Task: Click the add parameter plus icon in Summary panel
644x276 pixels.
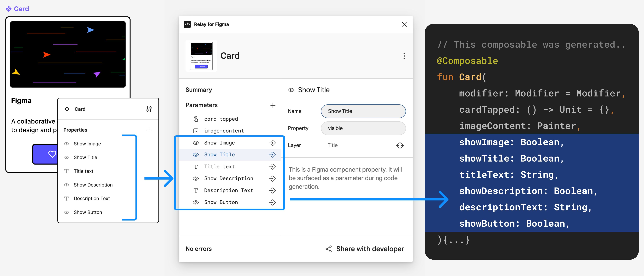Action: click(x=273, y=105)
